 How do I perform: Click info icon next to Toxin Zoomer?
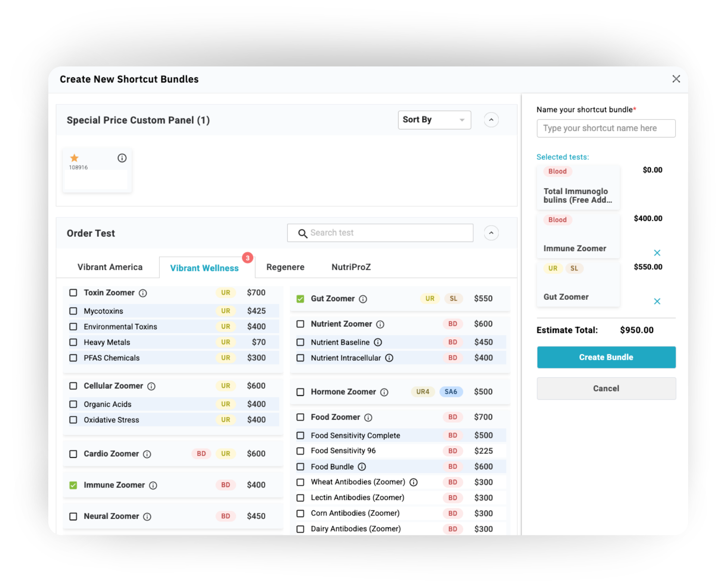point(143,293)
